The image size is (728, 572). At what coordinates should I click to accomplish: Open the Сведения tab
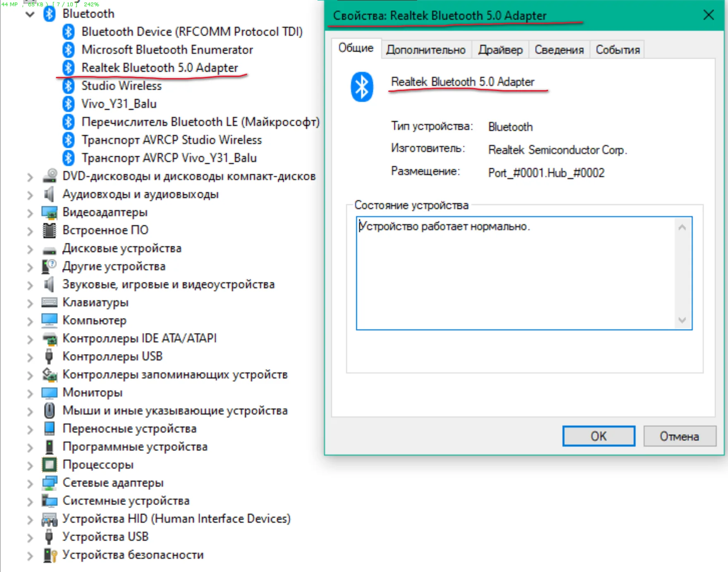coord(559,50)
